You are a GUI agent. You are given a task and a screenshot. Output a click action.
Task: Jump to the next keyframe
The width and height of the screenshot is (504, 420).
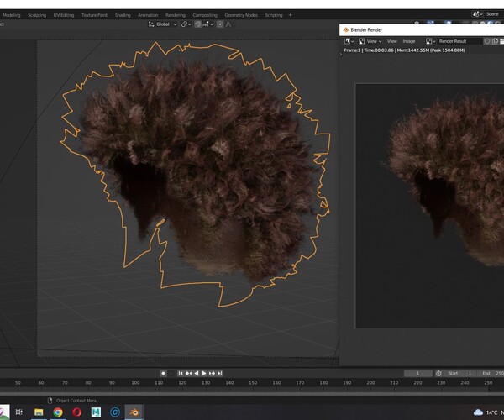[212, 373]
